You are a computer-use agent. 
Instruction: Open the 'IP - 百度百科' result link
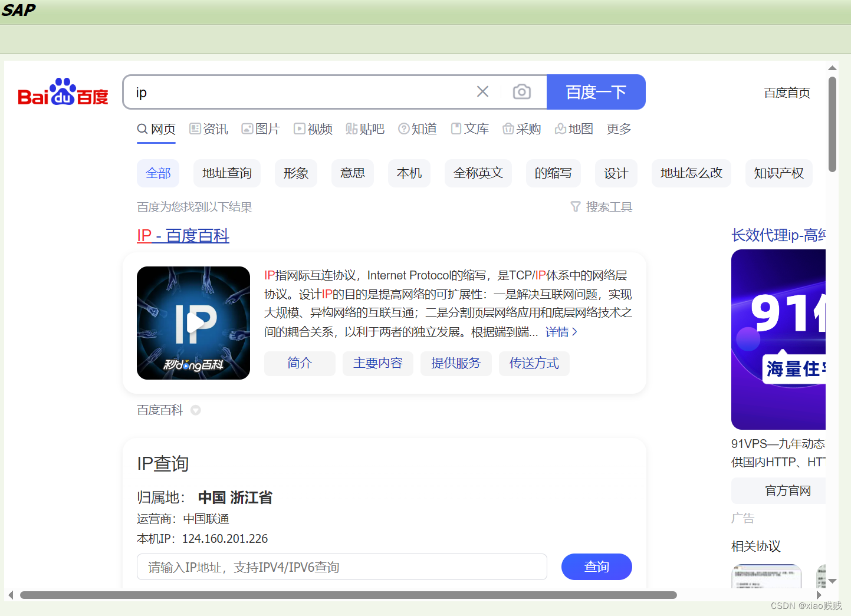183,236
